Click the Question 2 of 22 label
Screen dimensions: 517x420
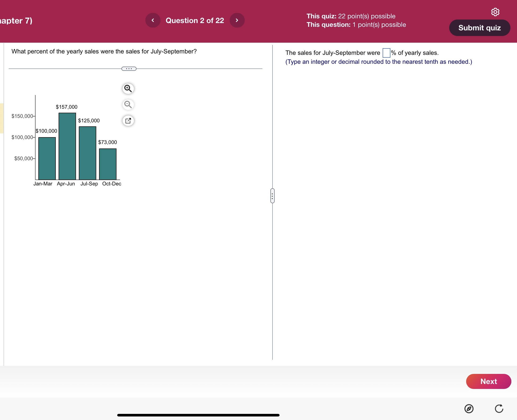195,20
